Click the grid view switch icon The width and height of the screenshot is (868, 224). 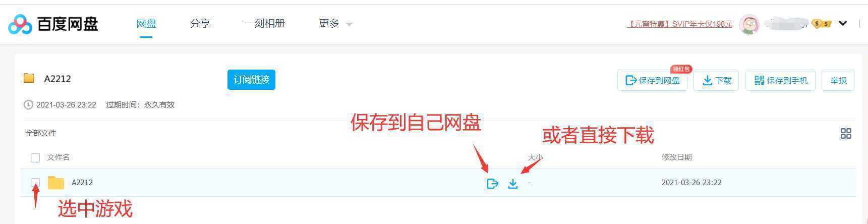point(846,133)
